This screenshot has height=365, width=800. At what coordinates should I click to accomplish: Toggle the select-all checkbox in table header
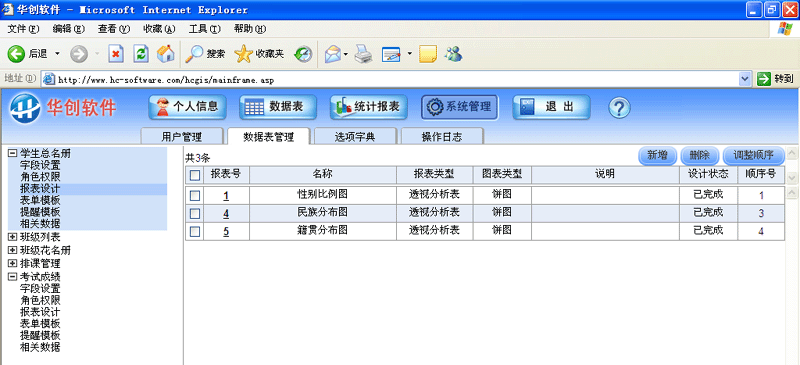194,175
